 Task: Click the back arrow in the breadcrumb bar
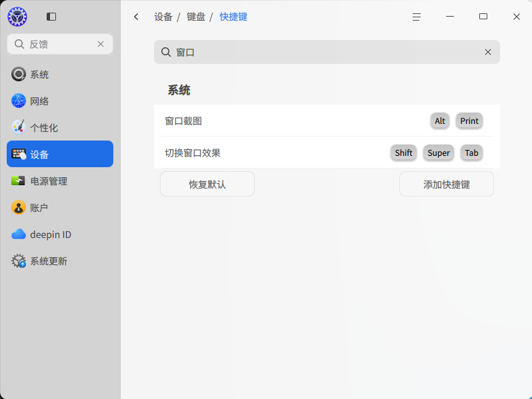[x=136, y=17]
